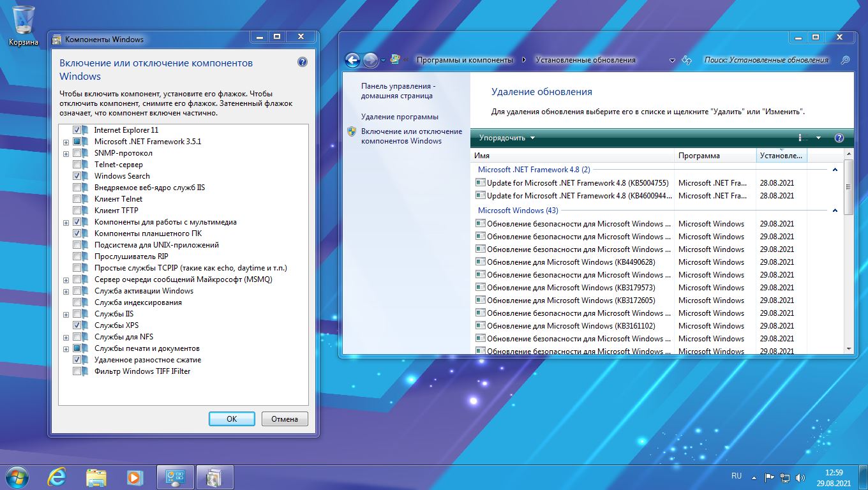This screenshot has height=490, width=868.
Task: Open the Упорядочить dropdown menu
Action: tap(507, 138)
